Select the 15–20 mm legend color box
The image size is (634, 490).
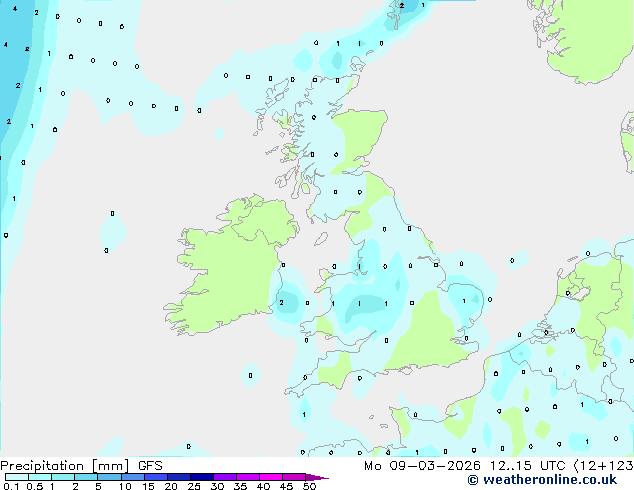tap(156, 477)
